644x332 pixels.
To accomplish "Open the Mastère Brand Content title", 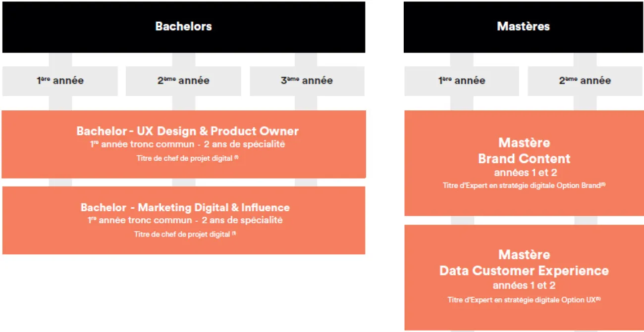I will coord(524,151).
